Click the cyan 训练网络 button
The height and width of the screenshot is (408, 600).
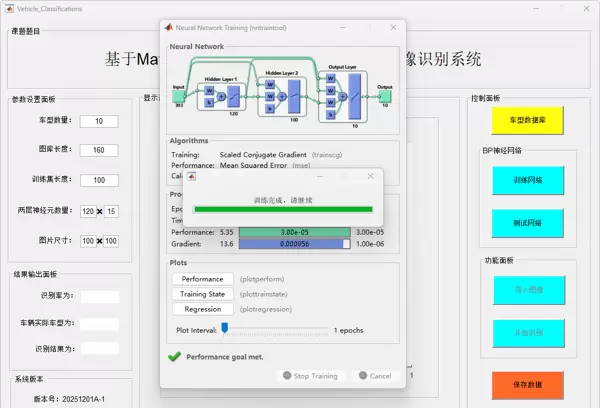(527, 180)
